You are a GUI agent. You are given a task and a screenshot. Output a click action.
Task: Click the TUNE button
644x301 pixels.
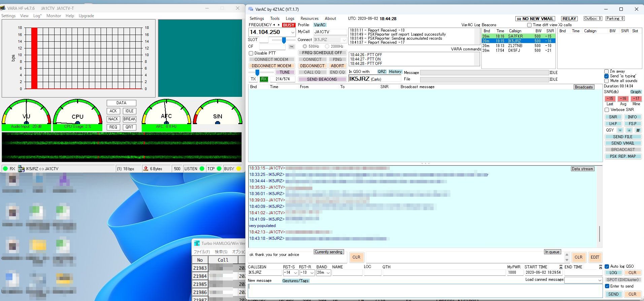[285, 72]
